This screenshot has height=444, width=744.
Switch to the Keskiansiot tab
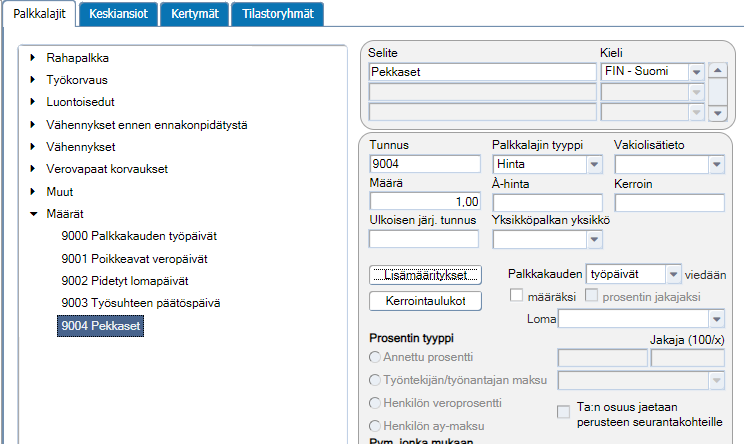118,14
